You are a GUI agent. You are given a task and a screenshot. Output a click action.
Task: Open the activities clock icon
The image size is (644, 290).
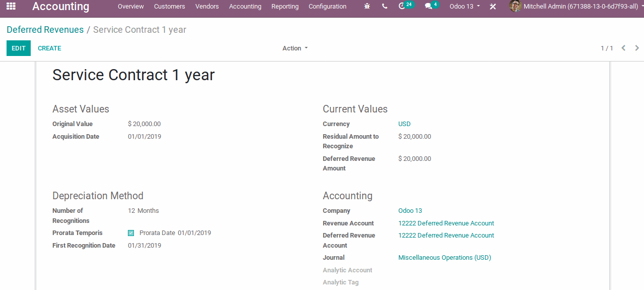(x=402, y=7)
